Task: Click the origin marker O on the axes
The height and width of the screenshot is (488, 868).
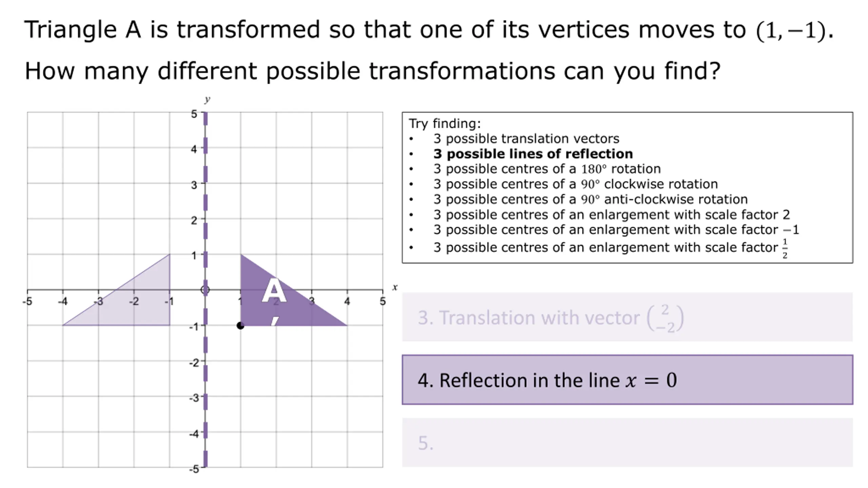Action: pos(205,290)
